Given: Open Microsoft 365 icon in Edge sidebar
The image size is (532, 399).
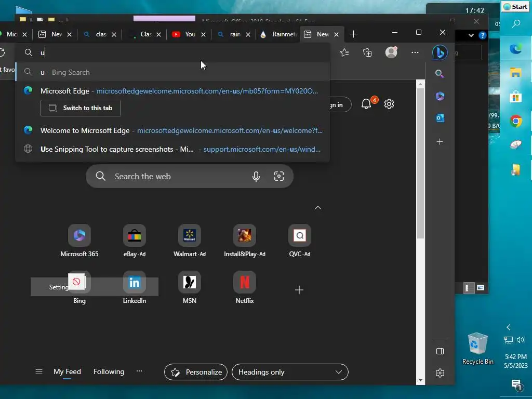Looking at the screenshot, I should [x=440, y=96].
